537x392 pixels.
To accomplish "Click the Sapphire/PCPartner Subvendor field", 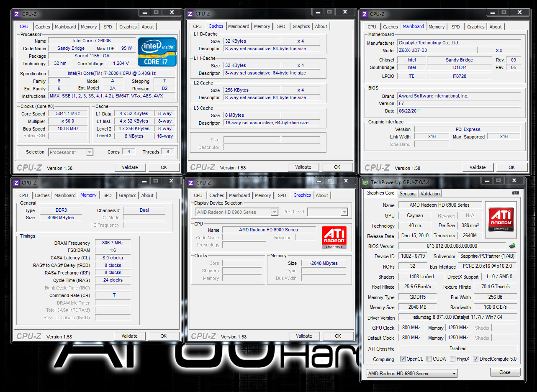I will (487, 256).
